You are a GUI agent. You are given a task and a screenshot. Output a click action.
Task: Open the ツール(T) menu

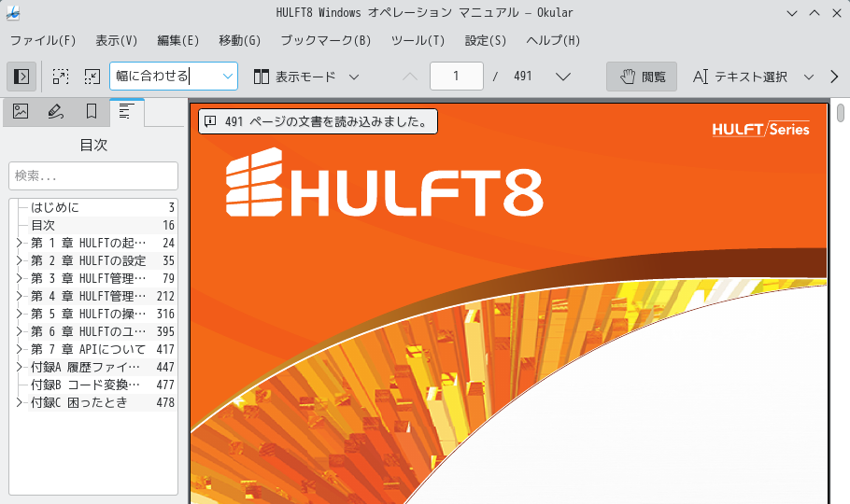click(x=418, y=41)
